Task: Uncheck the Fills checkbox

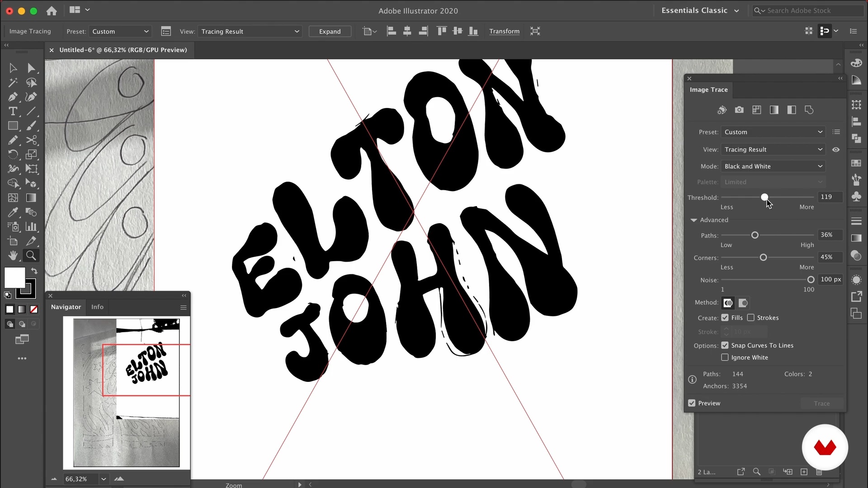Action: click(725, 318)
